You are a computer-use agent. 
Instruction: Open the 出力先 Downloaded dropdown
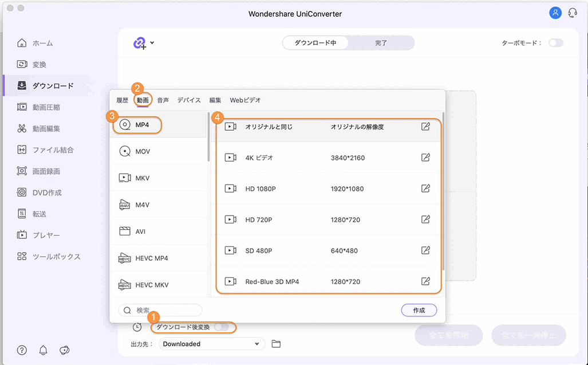pyautogui.click(x=212, y=344)
